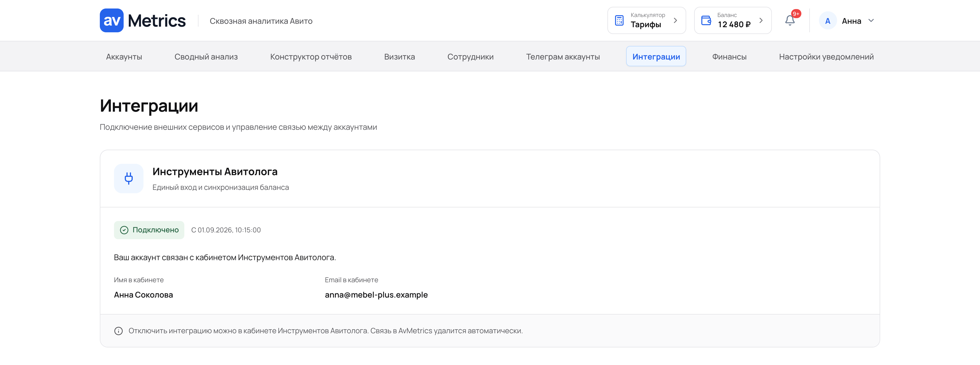Navigate to Телеграм аккаунты tab
Viewport: 980px width, 365px height.
563,57
